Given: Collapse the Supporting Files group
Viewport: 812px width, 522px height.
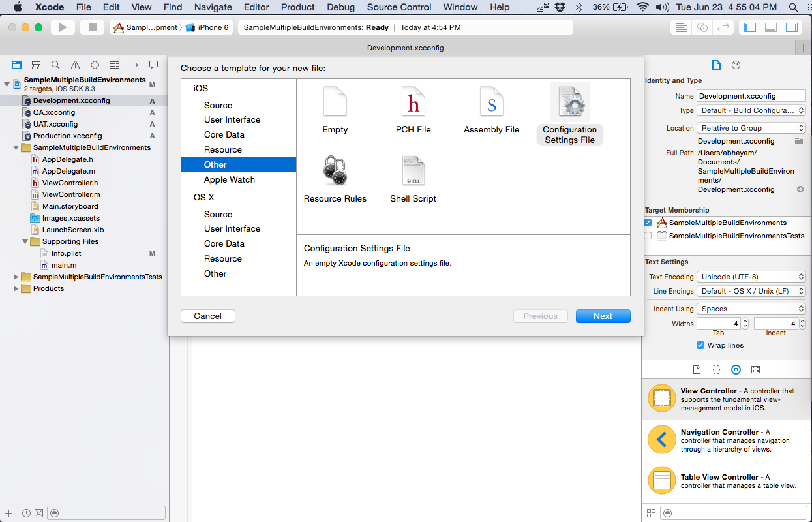Looking at the screenshot, I should pyautogui.click(x=25, y=241).
